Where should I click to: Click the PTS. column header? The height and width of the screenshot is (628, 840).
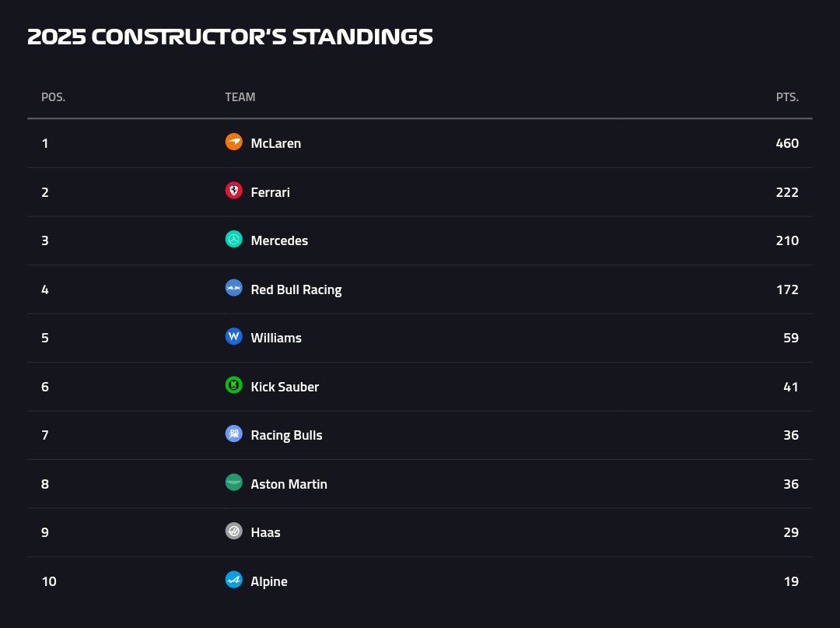pos(787,97)
